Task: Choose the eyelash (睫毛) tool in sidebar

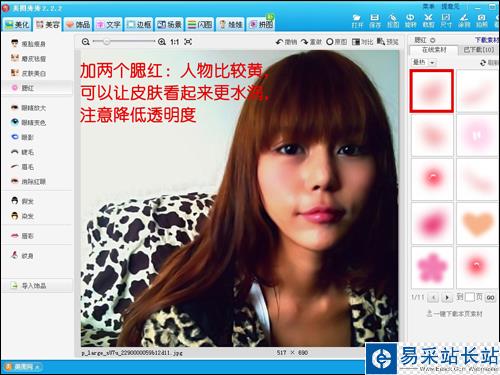Action: [x=23, y=152]
